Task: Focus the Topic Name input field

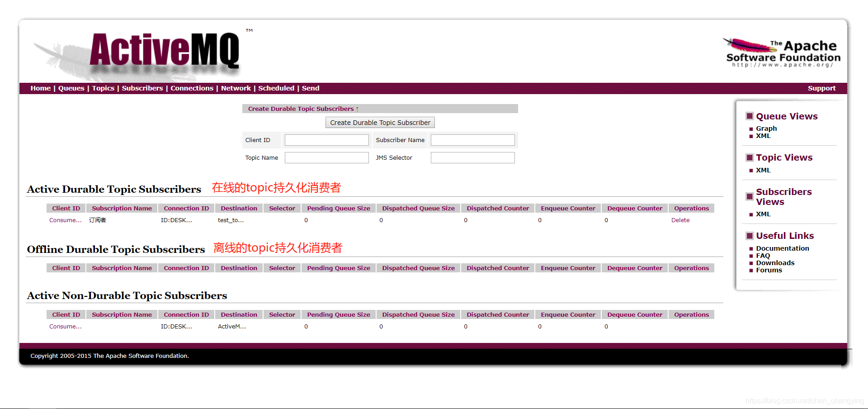Action: coord(327,157)
